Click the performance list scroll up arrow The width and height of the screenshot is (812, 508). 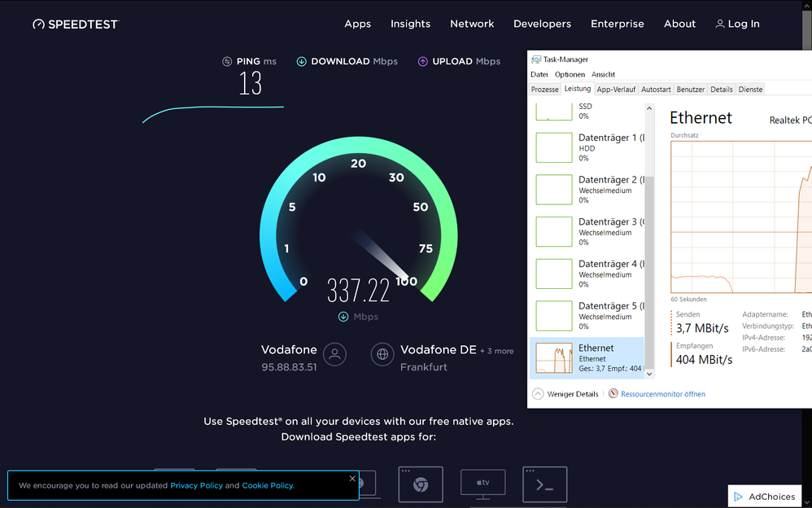click(x=649, y=108)
